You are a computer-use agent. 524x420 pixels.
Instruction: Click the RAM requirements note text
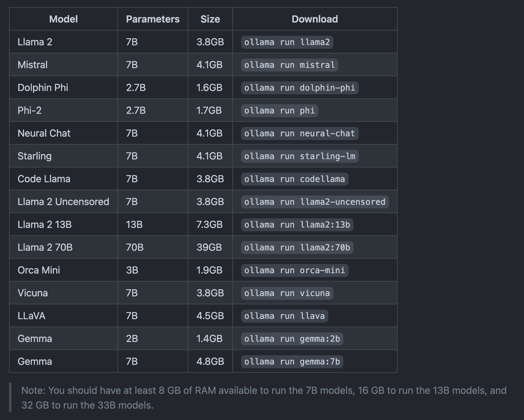(x=264, y=397)
